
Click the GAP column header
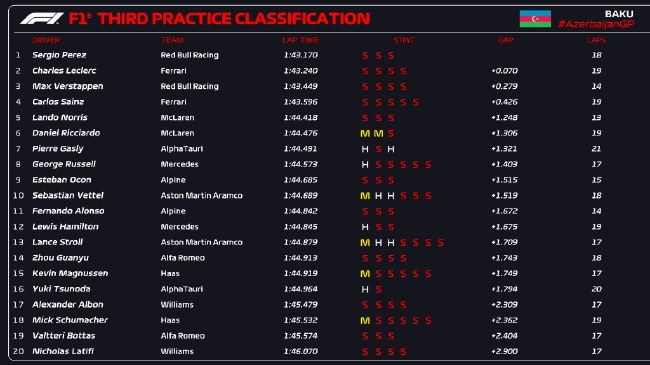(x=506, y=40)
